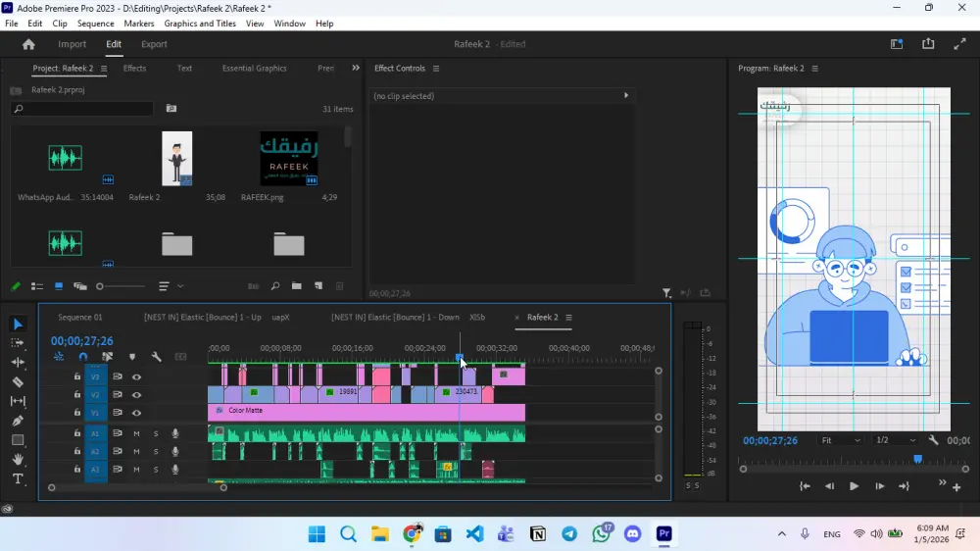Open the Button Editor plus icon
The width and height of the screenshot is (980, 551).
[x=956, y=487]
